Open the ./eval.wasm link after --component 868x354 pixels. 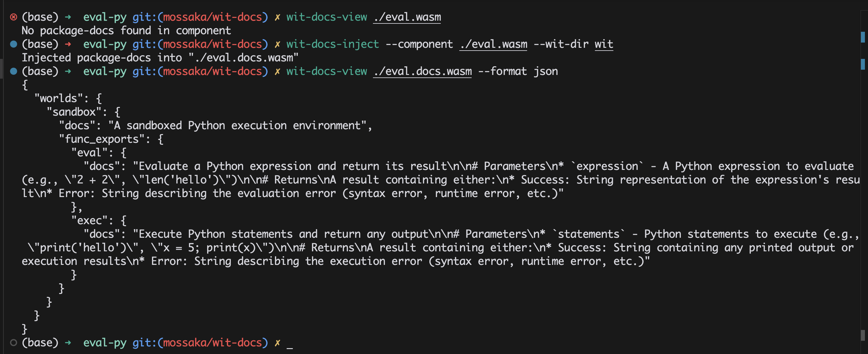click(493, 44)
